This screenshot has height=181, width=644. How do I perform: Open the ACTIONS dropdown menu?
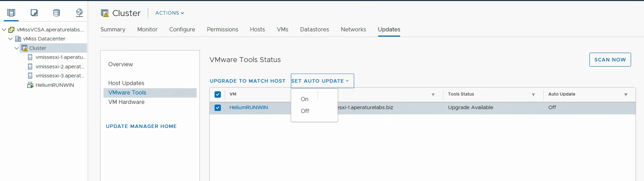point(169,13)
